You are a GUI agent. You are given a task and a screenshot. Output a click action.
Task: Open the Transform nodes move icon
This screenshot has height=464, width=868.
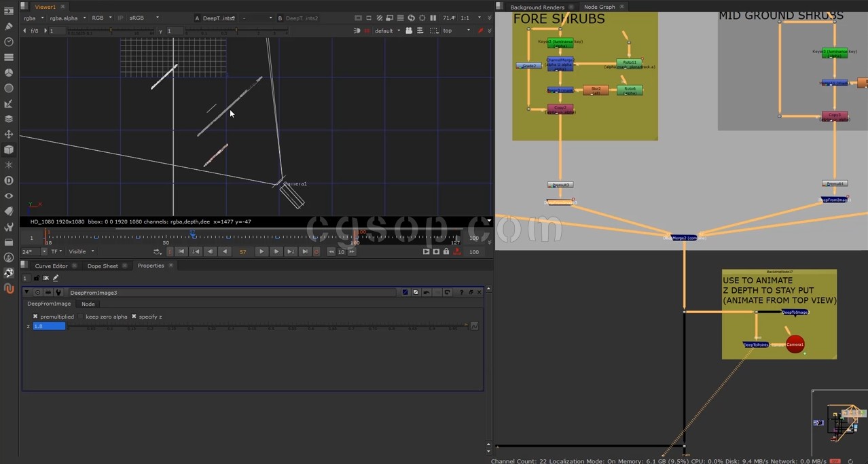click(9, 135)
